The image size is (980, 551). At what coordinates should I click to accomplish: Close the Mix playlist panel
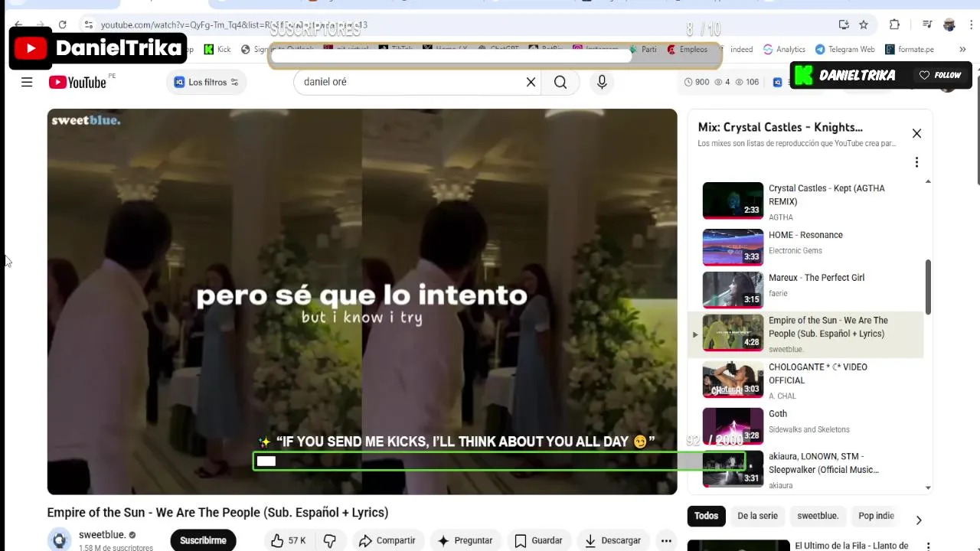pos(916,133)
